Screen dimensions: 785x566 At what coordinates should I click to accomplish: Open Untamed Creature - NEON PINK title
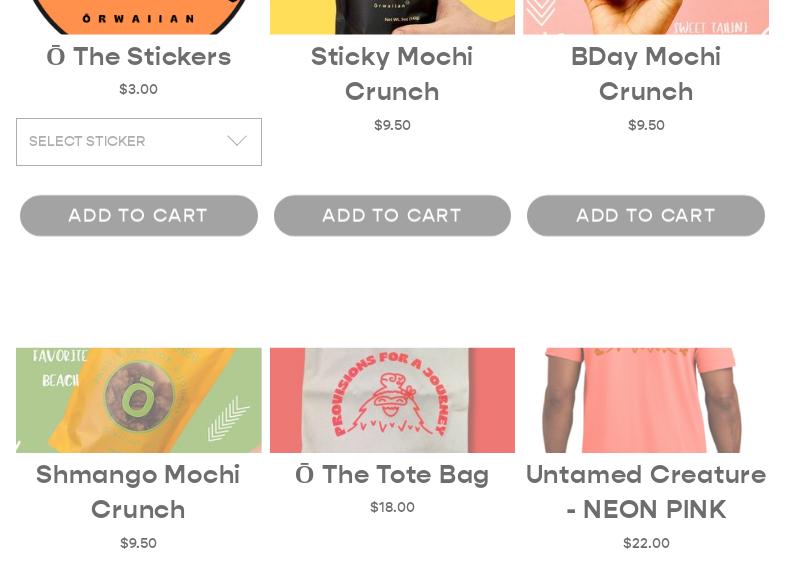(645, 491)
